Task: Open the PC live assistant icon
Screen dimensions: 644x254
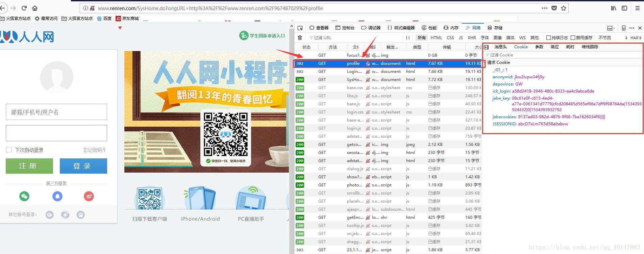Action: click(251, 198)
